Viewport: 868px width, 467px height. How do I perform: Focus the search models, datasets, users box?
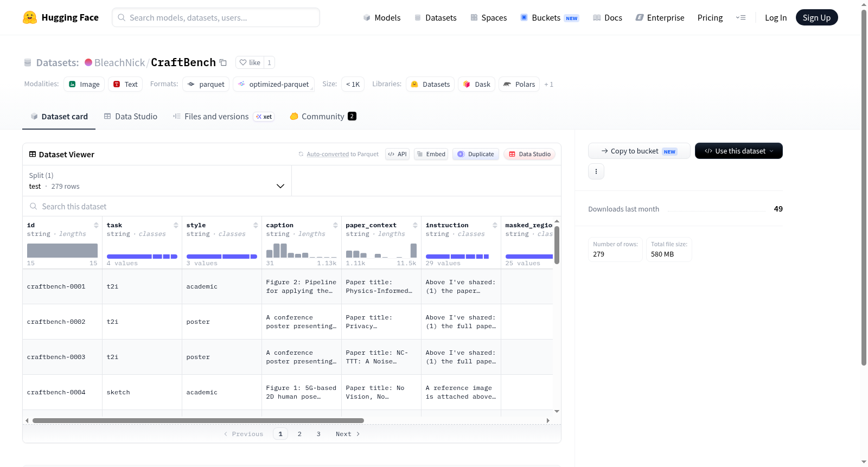(x=216, y=17)
